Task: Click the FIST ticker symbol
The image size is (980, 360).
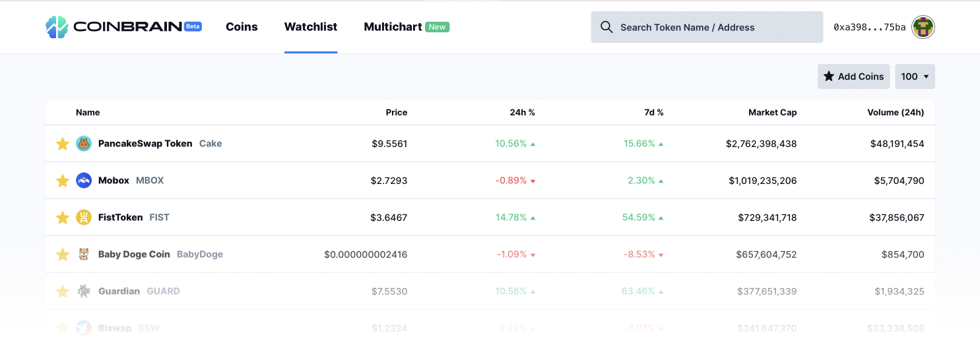Action: pos(160,218)
